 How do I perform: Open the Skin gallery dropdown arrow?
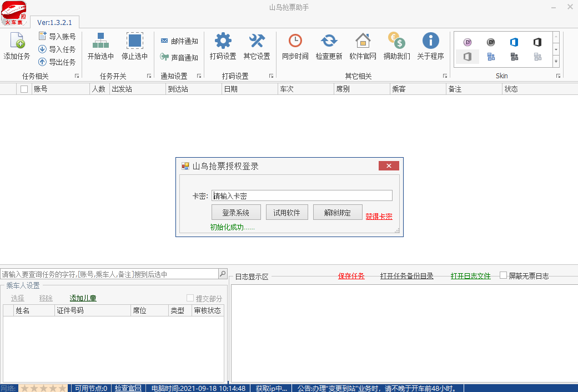pyautogui.click(x=556, y=62)
